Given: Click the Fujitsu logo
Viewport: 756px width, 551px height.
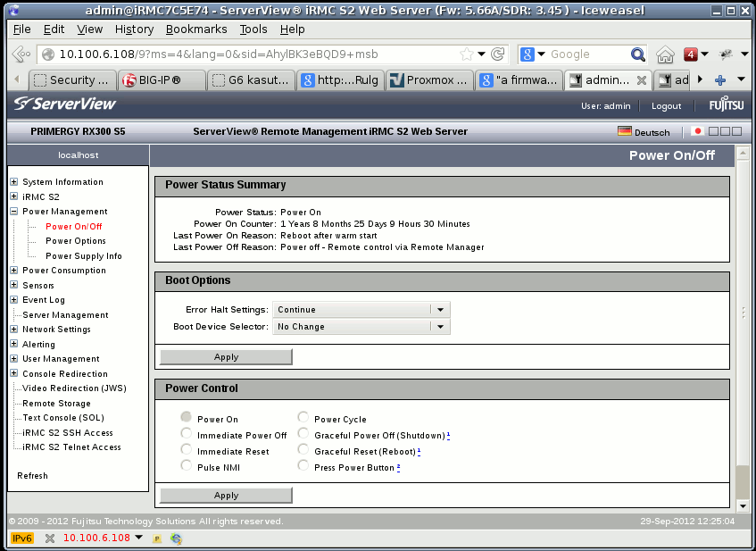Looking at the screenshot, I should [727, 104].
